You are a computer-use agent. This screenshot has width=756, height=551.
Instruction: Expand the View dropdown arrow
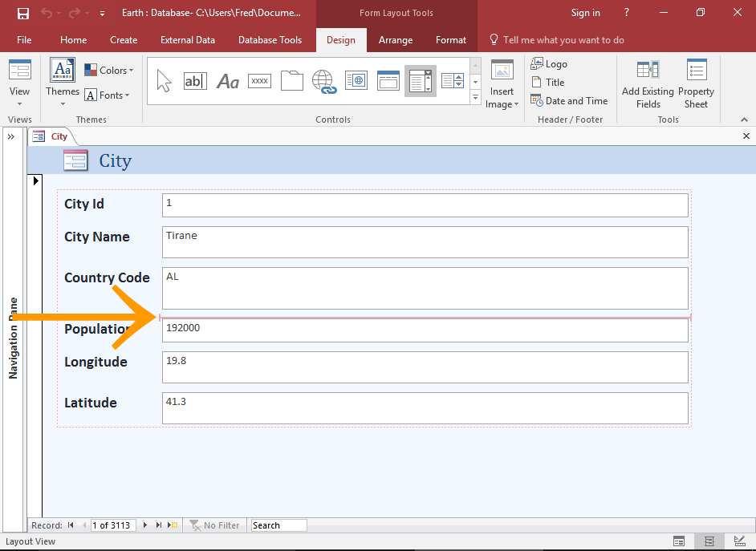click(20, 104)
